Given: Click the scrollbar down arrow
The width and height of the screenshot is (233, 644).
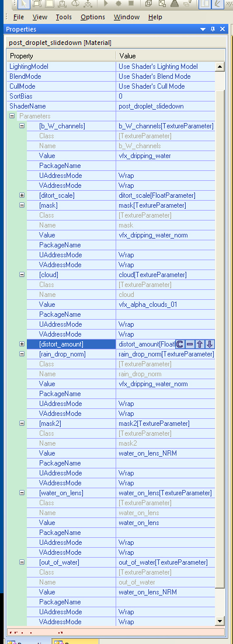Looking at the screenshot, I should [220, 621].
